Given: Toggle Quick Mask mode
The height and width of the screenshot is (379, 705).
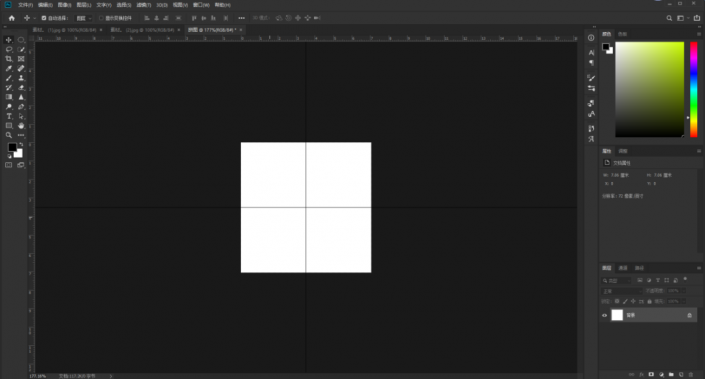Looking at the screenshot, I should (x=9, y=165).
